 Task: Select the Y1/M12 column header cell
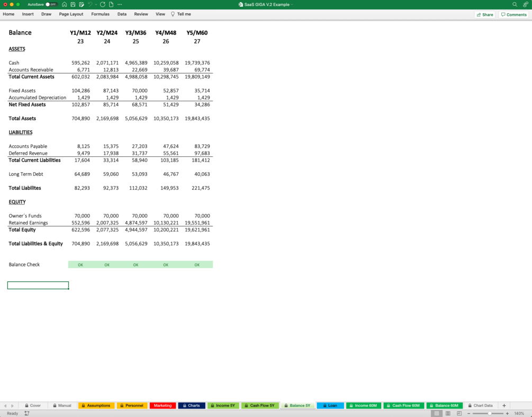click(80, 33)
